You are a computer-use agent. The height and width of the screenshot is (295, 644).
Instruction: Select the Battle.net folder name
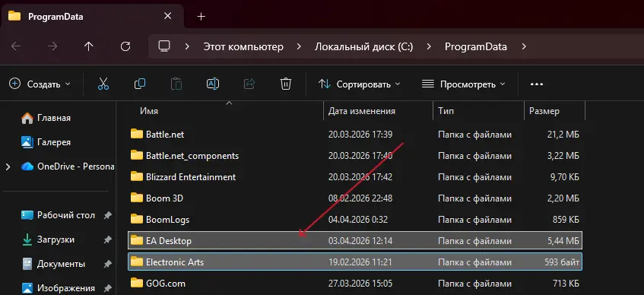pos(165,134)
